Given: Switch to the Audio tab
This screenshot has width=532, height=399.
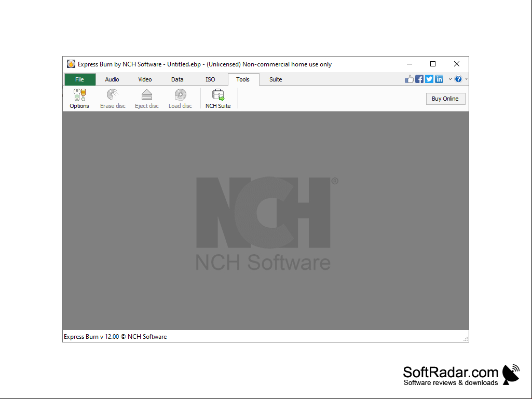Looking at the screenshot, I should click(x=112, y=79).
